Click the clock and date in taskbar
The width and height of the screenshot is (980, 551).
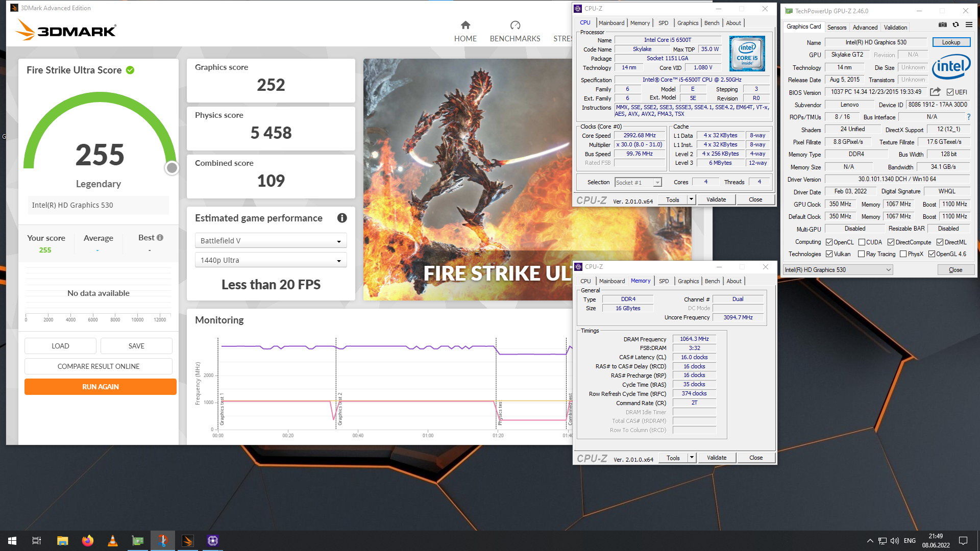[936, 540]
